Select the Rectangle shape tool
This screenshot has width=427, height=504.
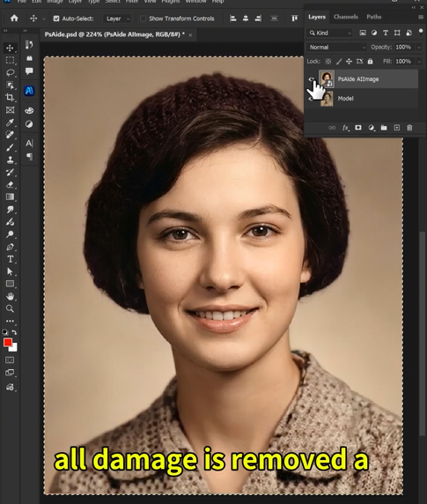(x=10, y=284)
